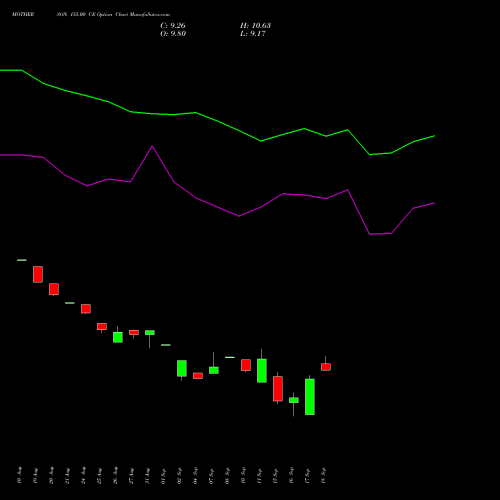Click the green candle above 26 Aug

click(x=118, y=337)
